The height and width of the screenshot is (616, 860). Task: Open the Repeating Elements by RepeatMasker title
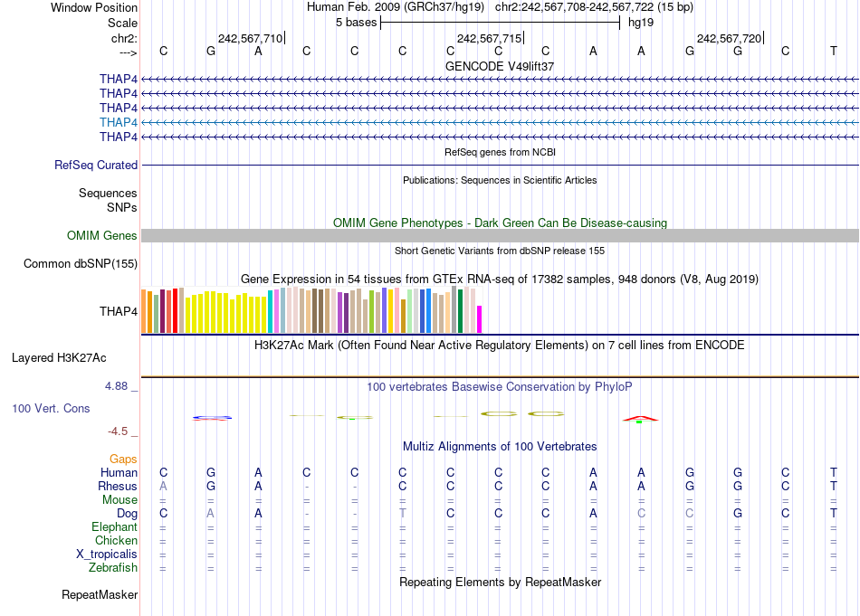tap(500, 582)
